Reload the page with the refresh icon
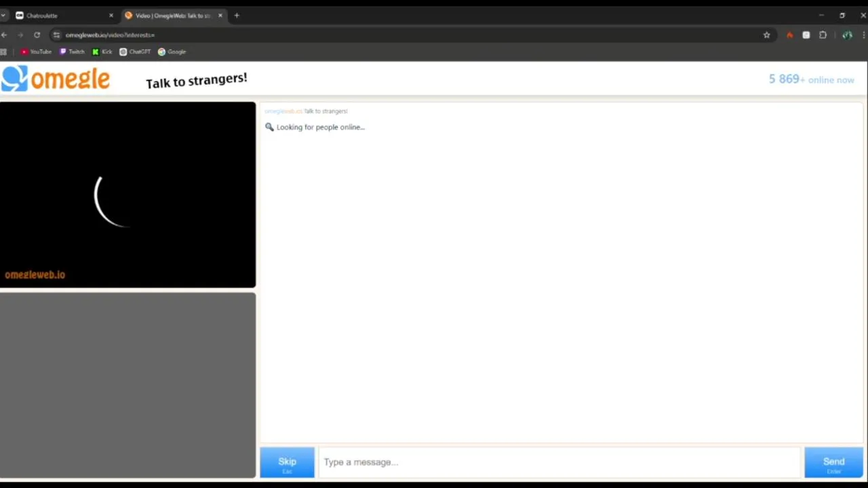 click(x=37, y=35)
